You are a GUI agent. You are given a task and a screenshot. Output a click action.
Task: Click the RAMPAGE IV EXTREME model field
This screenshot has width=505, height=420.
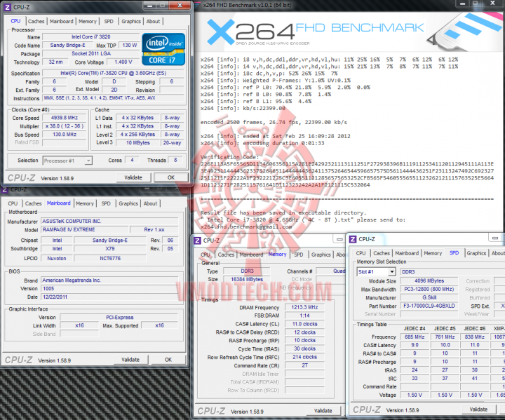[85, 230]
